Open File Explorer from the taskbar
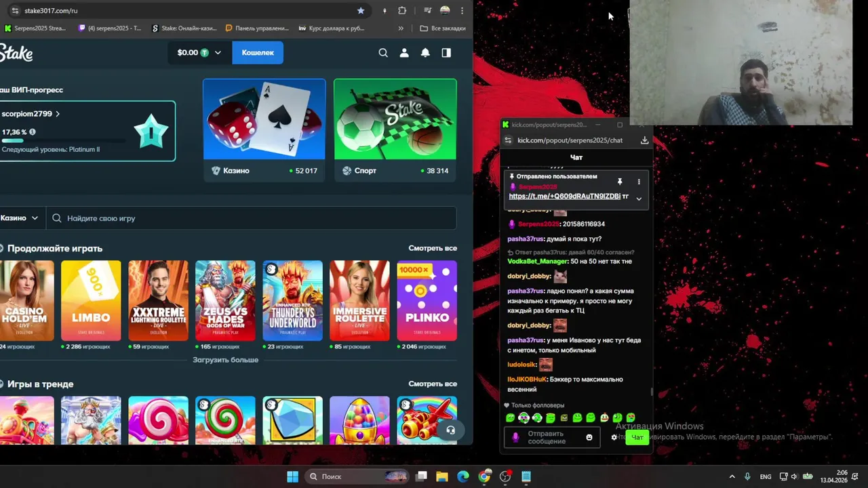Image resolution: width=868 pixels, height=488 pixels. click(x=442, y=476)
